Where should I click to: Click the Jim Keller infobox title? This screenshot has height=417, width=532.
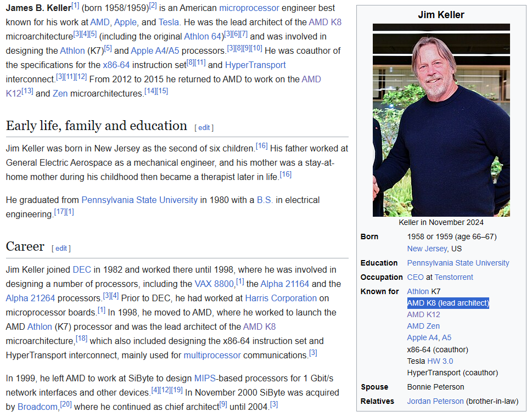pos(441,15)
